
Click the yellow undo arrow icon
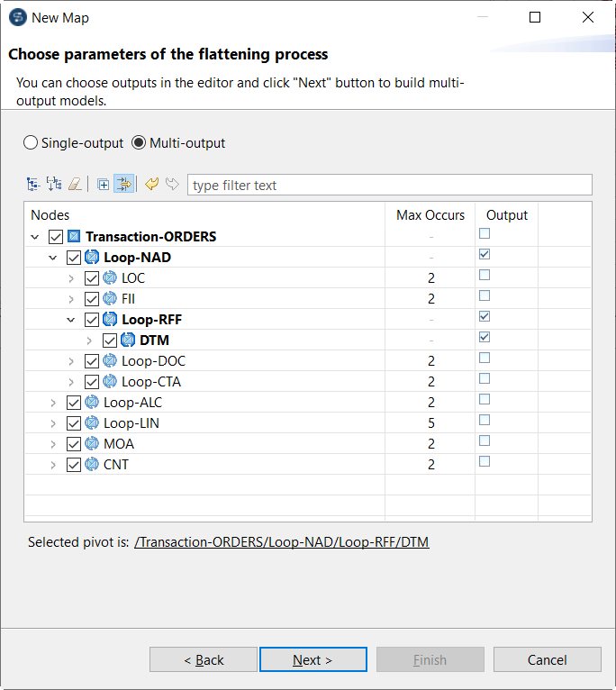151,185
